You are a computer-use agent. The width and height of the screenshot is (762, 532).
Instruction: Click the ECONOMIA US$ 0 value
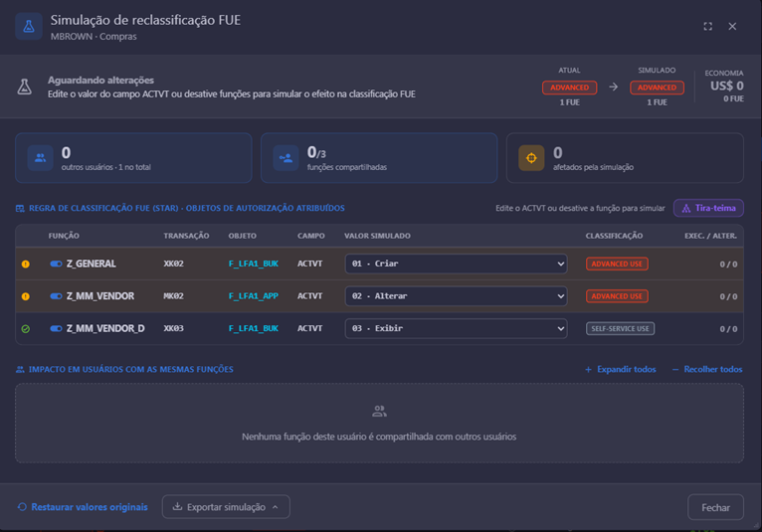[x=726, y=86]
